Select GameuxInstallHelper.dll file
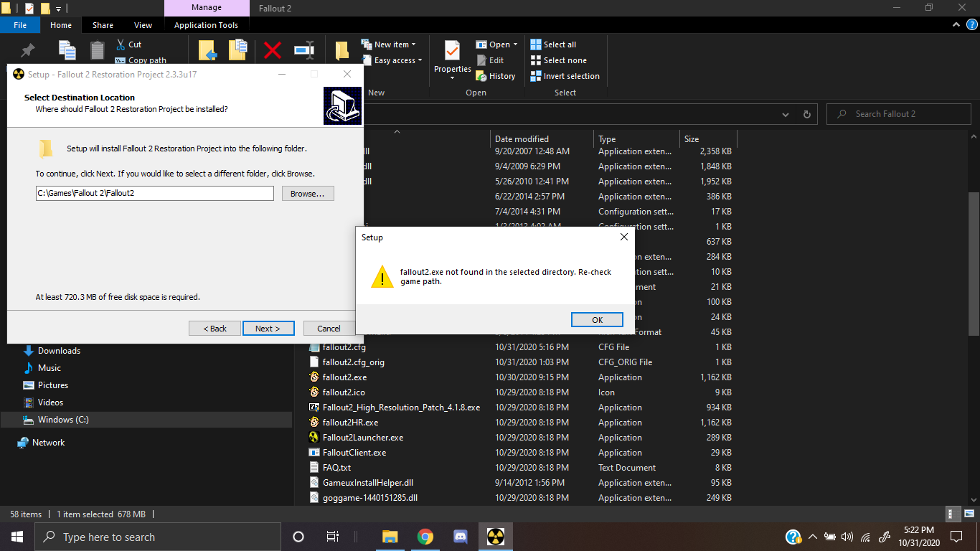The width and height of the screenshot is (980, 551). point(368,483)
